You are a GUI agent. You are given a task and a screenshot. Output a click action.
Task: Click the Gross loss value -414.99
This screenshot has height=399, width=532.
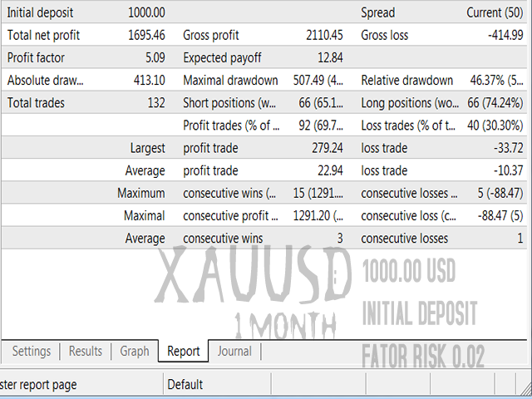(x=504, y=36)
